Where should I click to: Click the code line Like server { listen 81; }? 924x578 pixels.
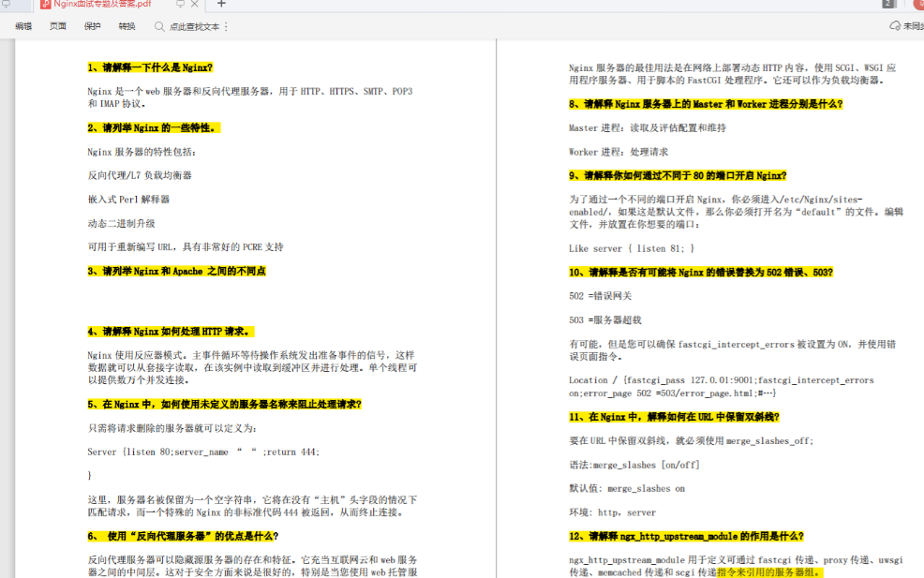click(x=631, y=248)
